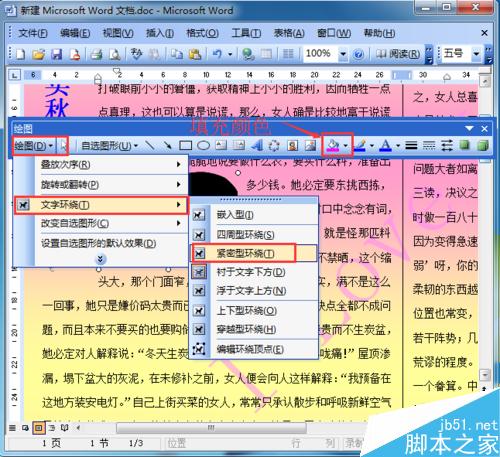Select 浮于文字上方(N) wrapping option
The width and height of the screenshot is (500, 457).
(x=254, y=291)
